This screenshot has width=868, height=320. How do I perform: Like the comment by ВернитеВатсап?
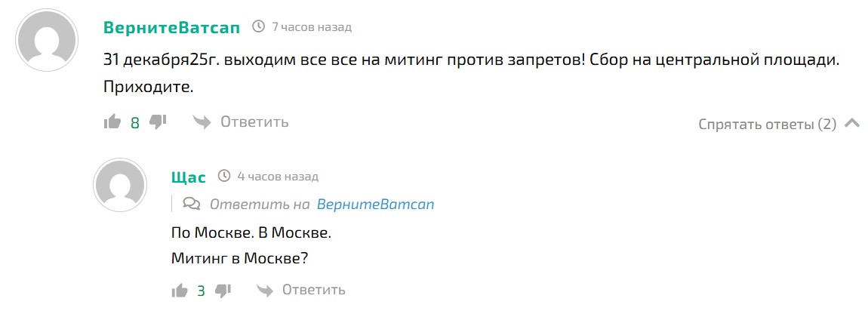pyautogui.click(x=112, y=122)
